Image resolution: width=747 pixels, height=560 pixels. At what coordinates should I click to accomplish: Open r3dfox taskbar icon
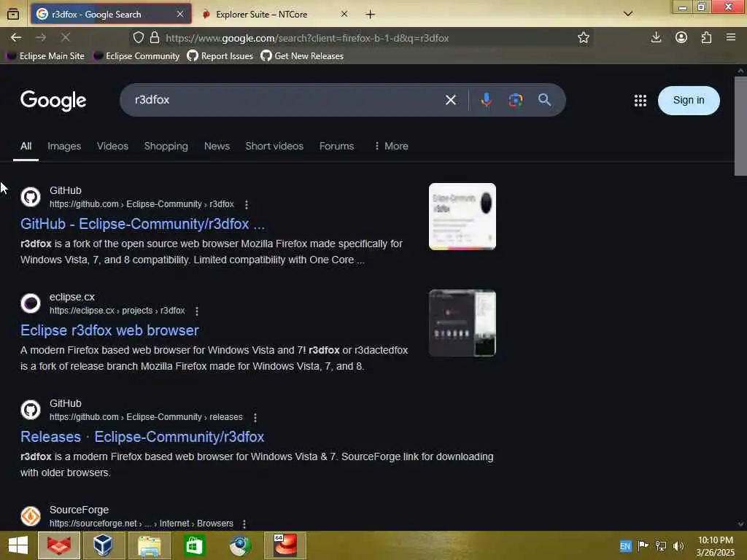point(58,545)
